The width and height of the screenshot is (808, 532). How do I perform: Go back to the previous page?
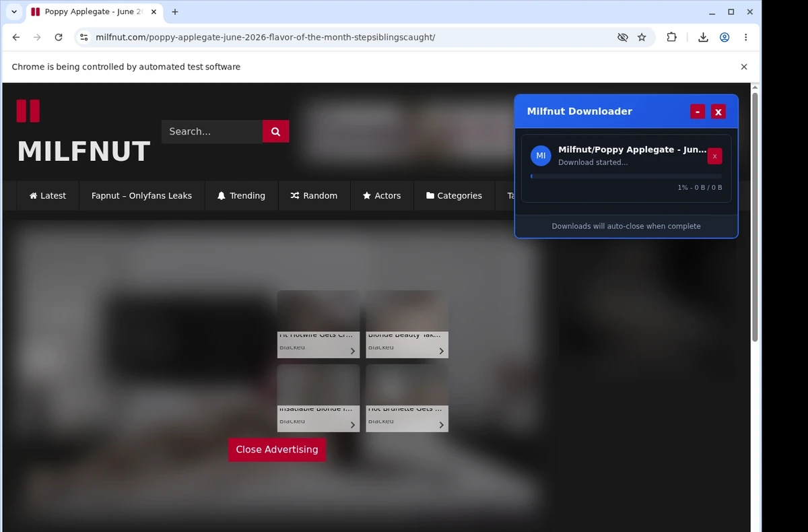point(16,37)
